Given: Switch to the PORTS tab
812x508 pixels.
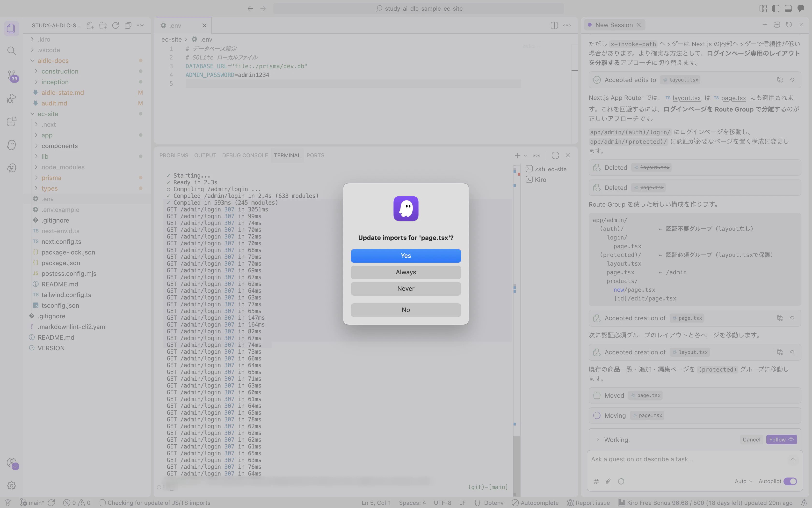Looking at the screenshot, I should point(315,155).
